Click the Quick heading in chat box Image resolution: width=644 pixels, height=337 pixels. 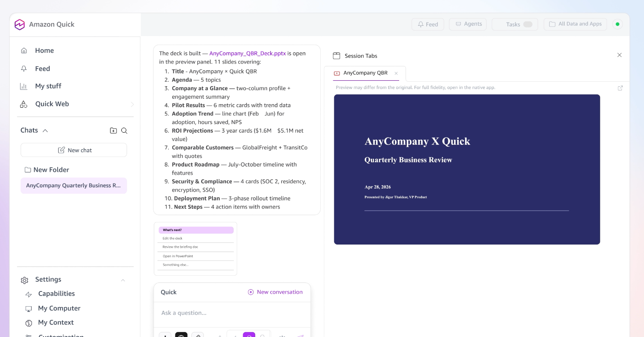pos(169,292)
